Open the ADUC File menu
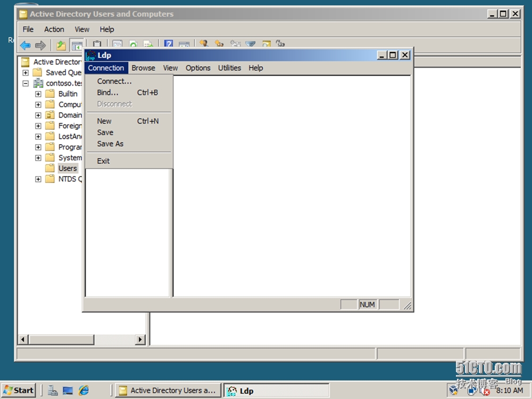 point(28,29)
